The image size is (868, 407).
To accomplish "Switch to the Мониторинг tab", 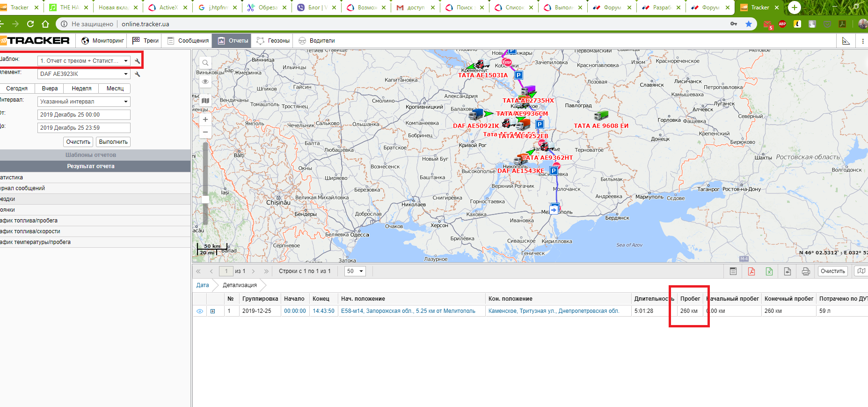I will tap(103, 41).
